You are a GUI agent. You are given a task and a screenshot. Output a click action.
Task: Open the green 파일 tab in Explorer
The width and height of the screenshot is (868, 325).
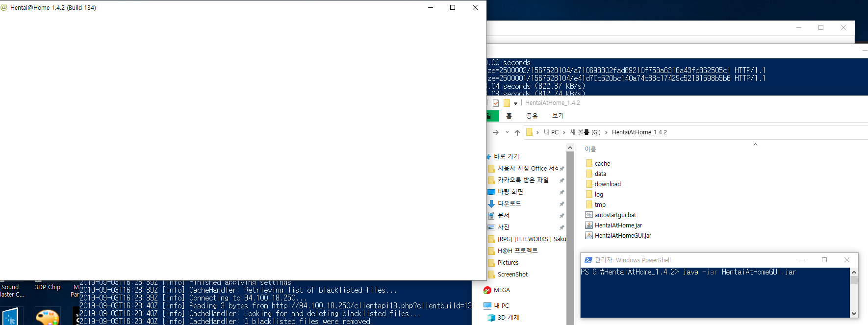coord(492,116)
